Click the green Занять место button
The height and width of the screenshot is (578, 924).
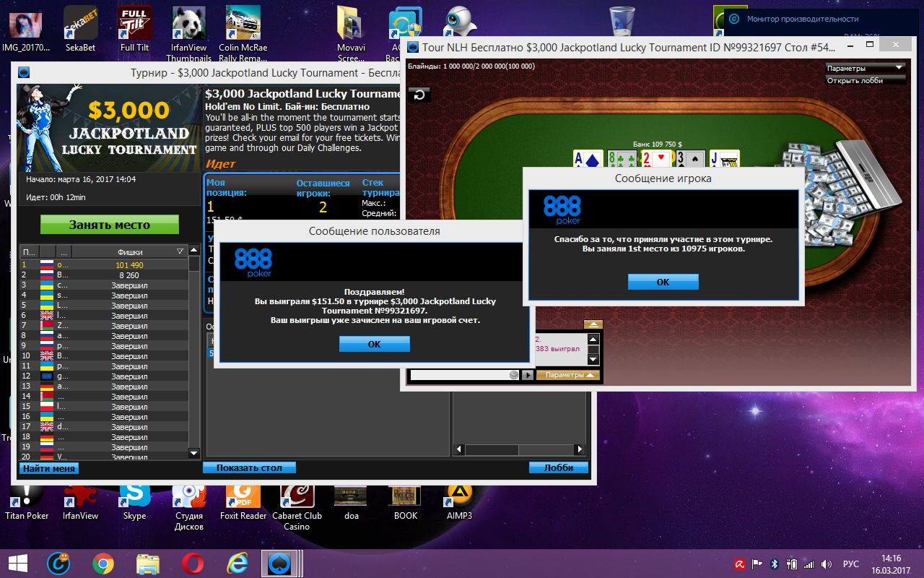point(109,224)
